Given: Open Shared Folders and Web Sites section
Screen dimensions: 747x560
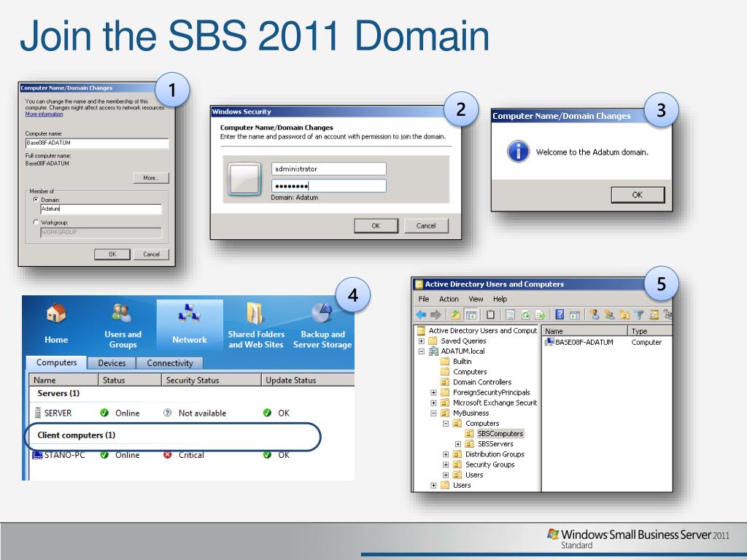Looking at the screenshot, I should pos(256,326).
